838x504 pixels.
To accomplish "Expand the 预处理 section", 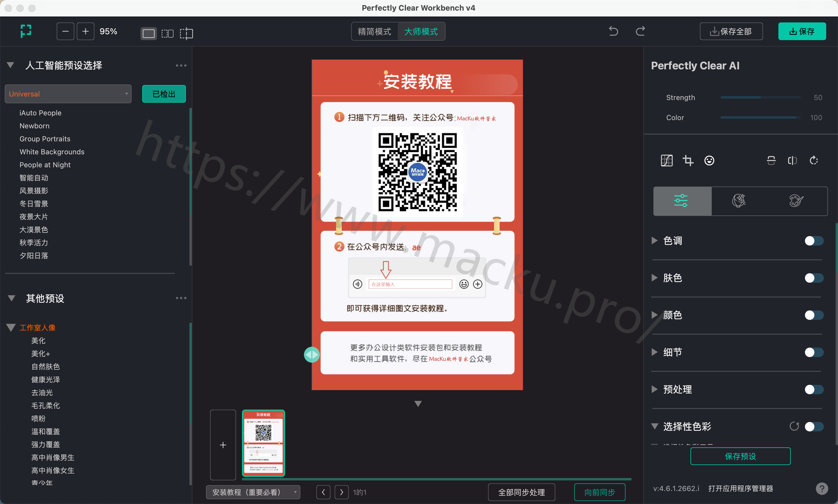I will pos(655,389).
